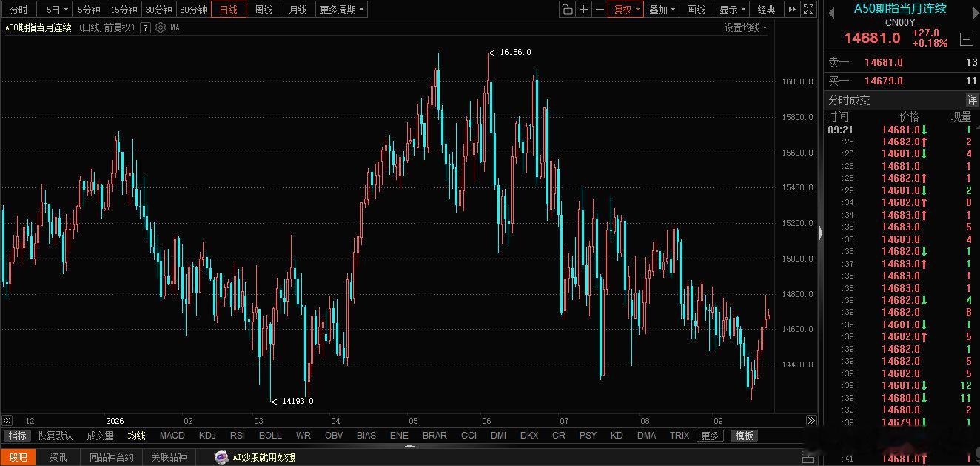Image resolution: width=980 pixels, height=466 pixels.
Task: Enable the MACD indicator
Action: (172, 436)
